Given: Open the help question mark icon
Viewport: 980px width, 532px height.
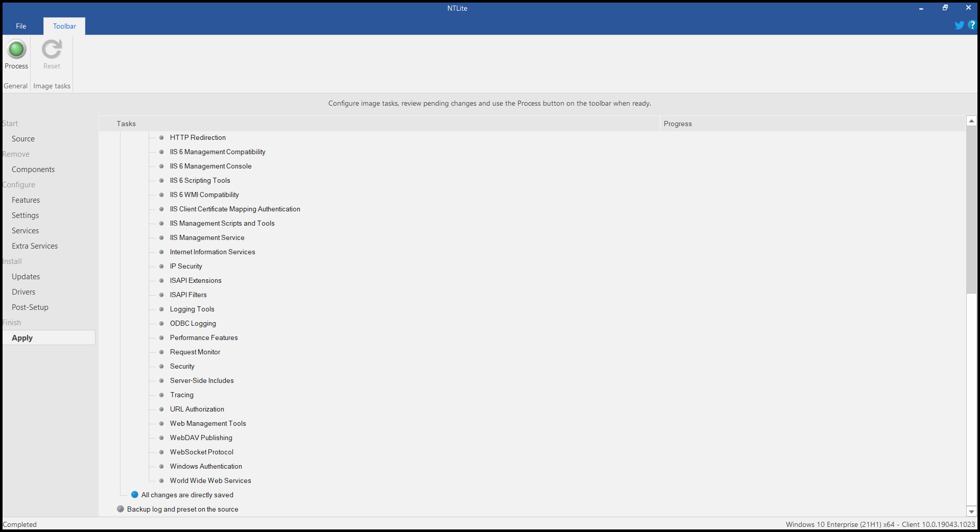Looking at the screenshot, I should coord(971,25).
